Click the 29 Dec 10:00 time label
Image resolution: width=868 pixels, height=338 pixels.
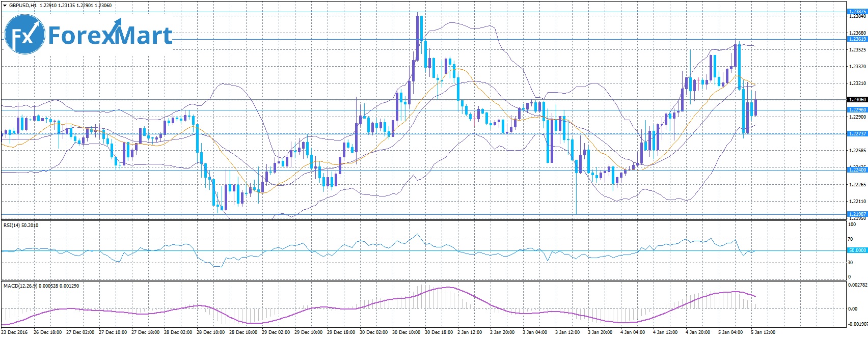click(x=308, y=332)
